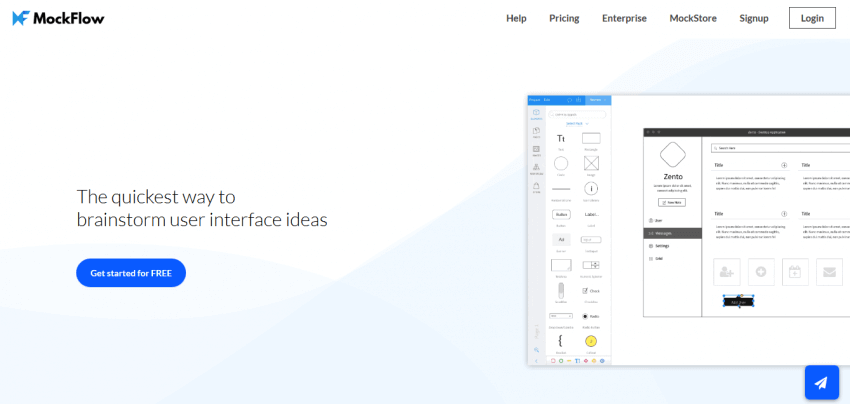Pick the Icon Library info component
Image resolution: width=850 pixels, height=404 pixels.
click(x=591, y=191)
